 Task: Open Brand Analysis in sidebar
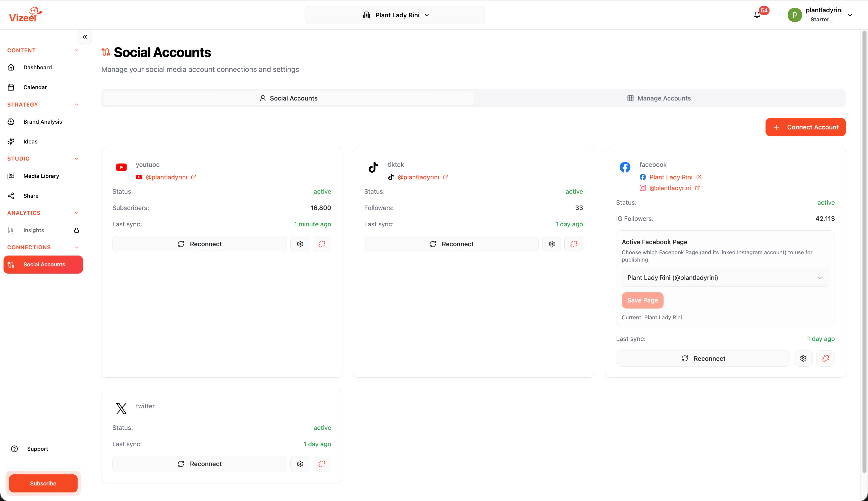pyautogui.click(x=43, y=122)
